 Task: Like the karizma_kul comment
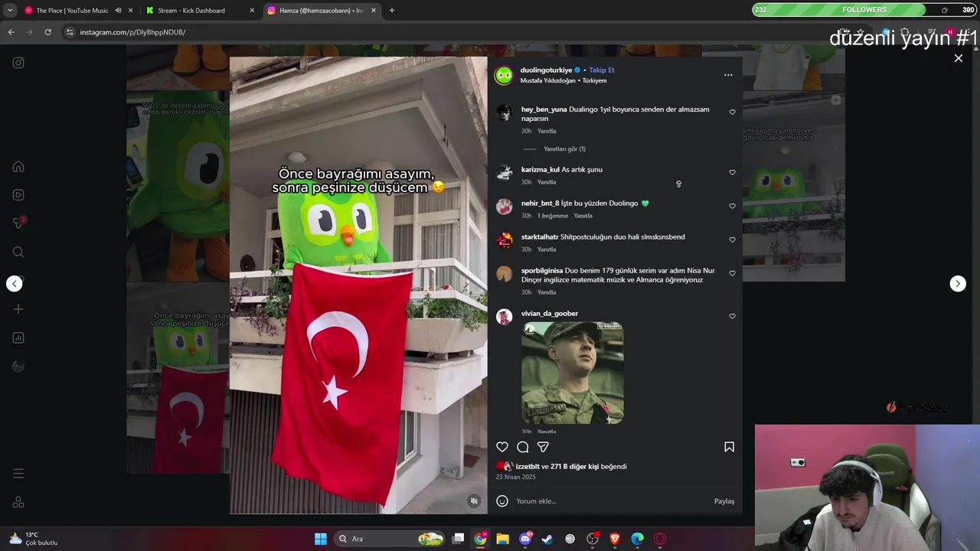pyautogui.click(x=732, y=173)
